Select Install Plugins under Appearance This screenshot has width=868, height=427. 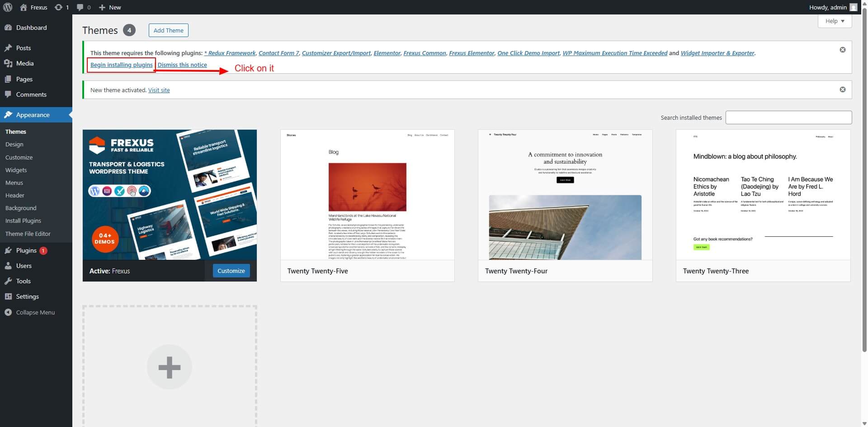(x=23, y=221)
